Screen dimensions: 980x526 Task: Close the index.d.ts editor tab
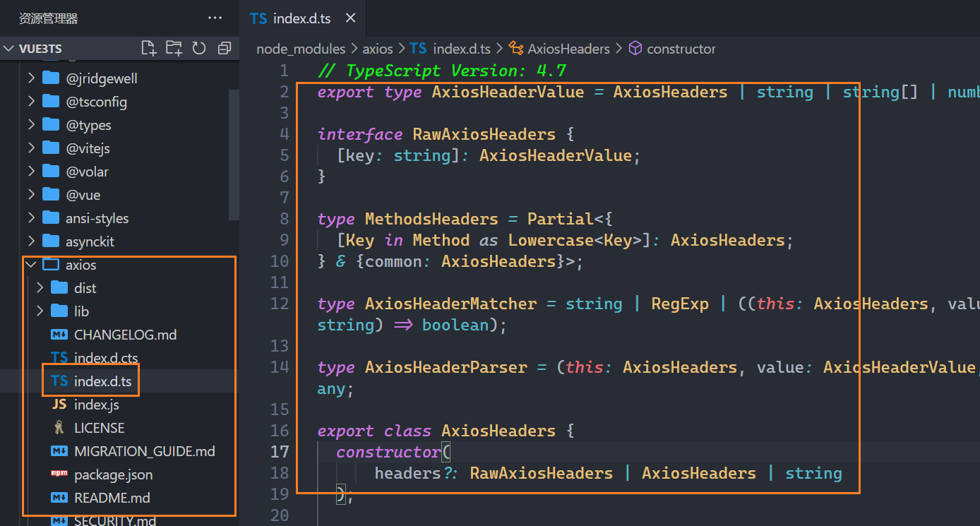pos(350,18)
